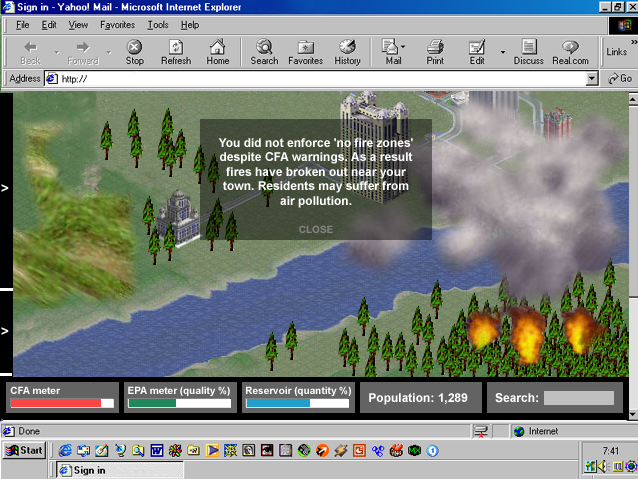The image size is (638, 479).
Task: Click the Internet zone status indicator
Action: click(537, 431)
